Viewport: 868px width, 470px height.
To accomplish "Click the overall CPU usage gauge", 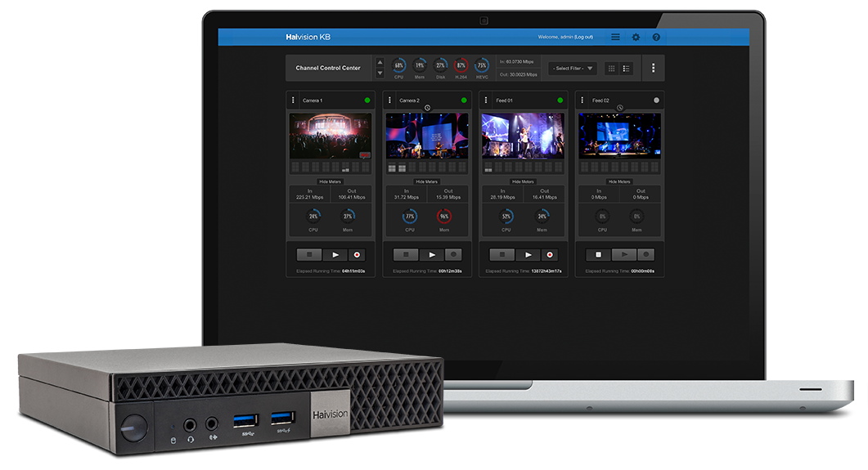I will point(398,65).
